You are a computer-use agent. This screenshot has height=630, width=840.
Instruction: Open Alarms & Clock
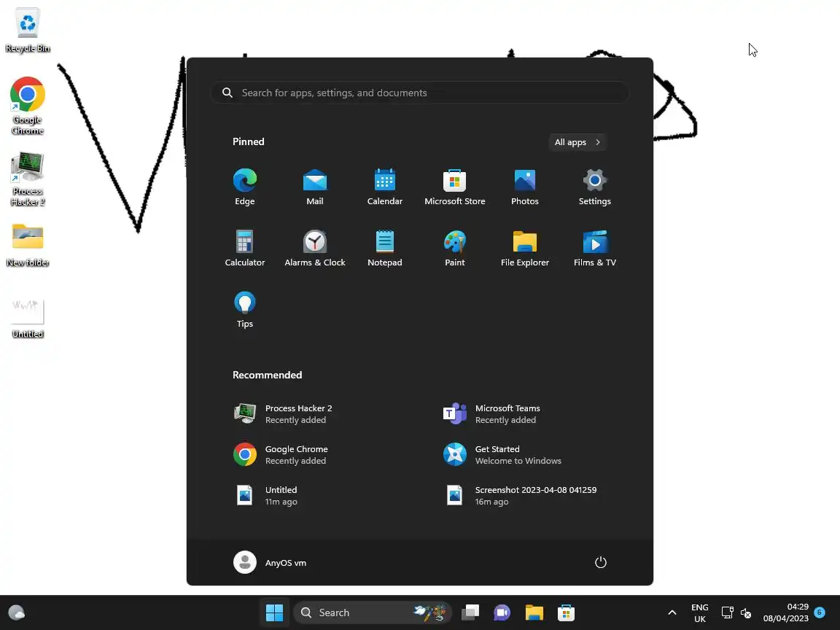click(314, 248)
